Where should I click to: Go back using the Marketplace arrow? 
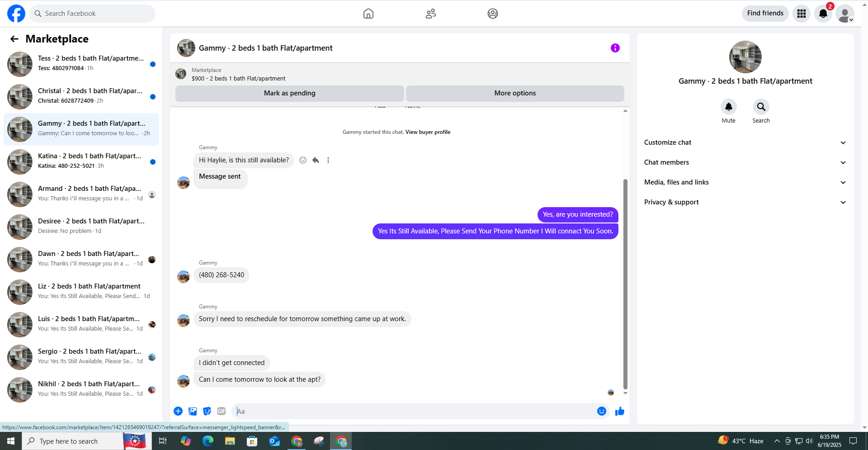pyautogui.click(x=14, y=39)
